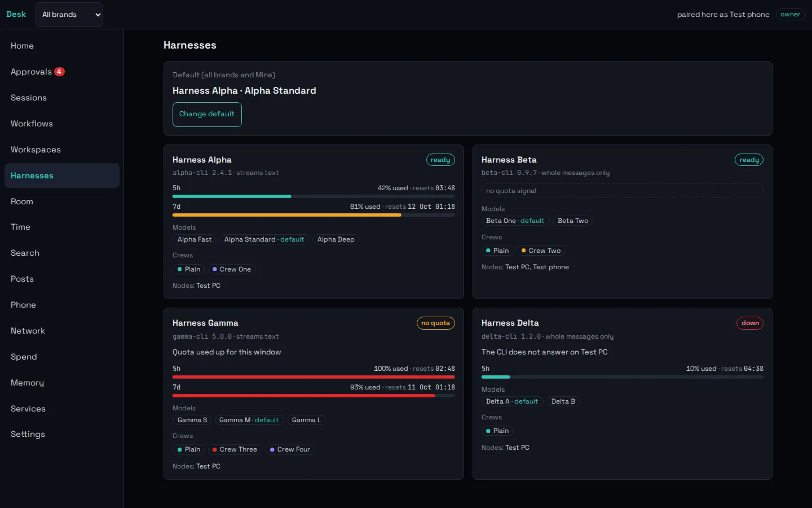This screenshot has width=812, height=508.
Task: Click Harness Beta's ready status badge
Action: pos(749,160)
